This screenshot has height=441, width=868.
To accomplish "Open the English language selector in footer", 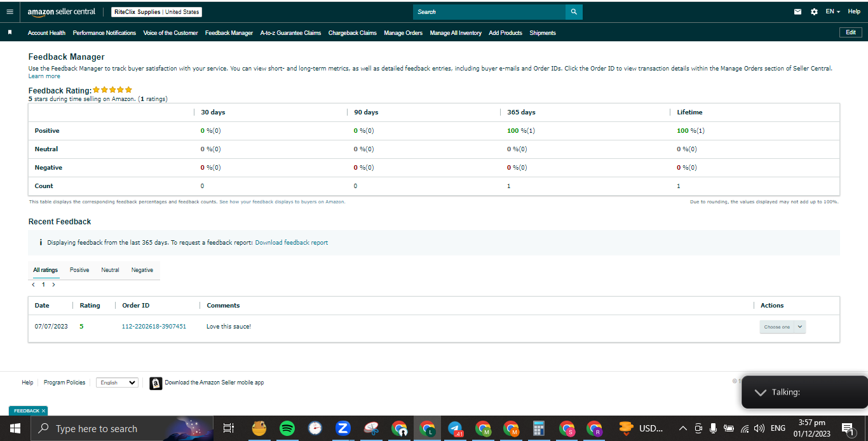I will pos(117,383).
